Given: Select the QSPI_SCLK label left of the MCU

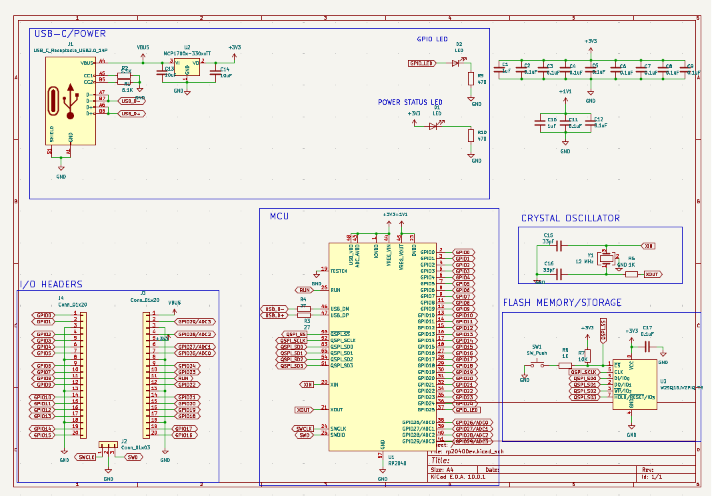Looking at the screenshot, I should click(x=292, y=340).
